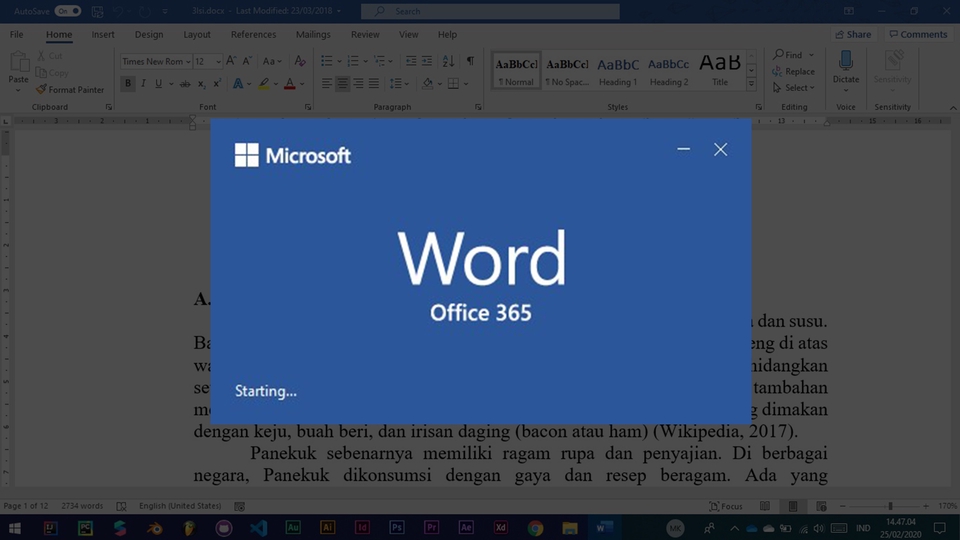Toggle subscript formatting

(201, 84)
